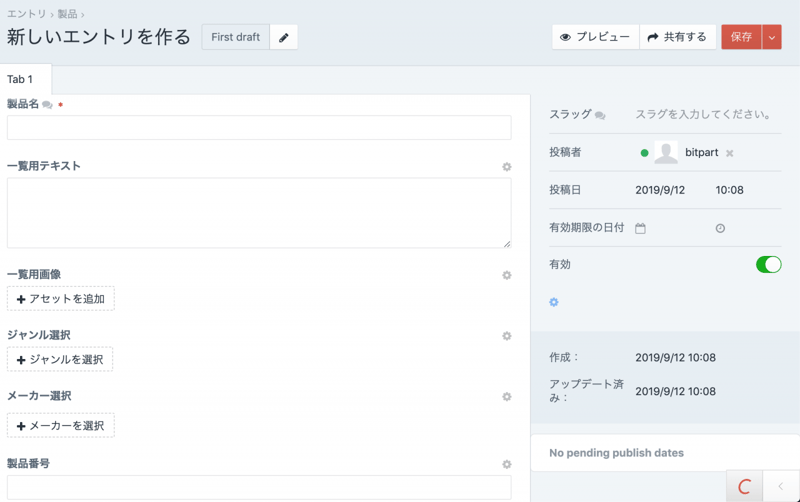
Task: Focus the 製品名 text input
Action: pyautogui.click(x=259, y=128)
